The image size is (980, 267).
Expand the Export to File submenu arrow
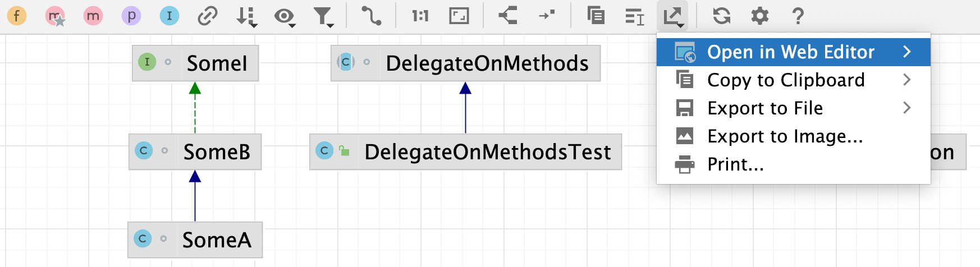(906, 108)
